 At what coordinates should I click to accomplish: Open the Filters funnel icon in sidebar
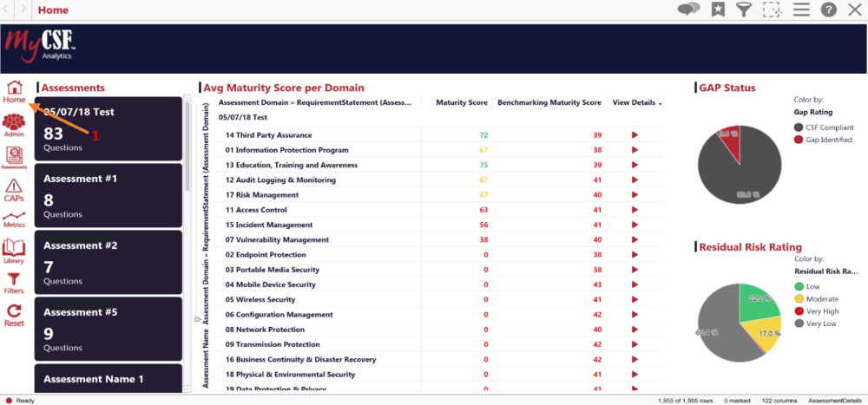[14, 284]
